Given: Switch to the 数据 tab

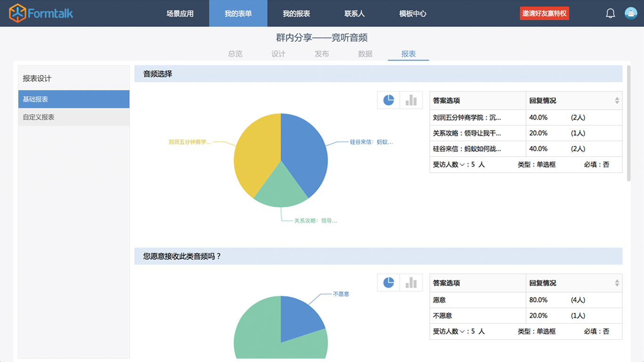Looking at the screenshot, I should click(365, 54).
